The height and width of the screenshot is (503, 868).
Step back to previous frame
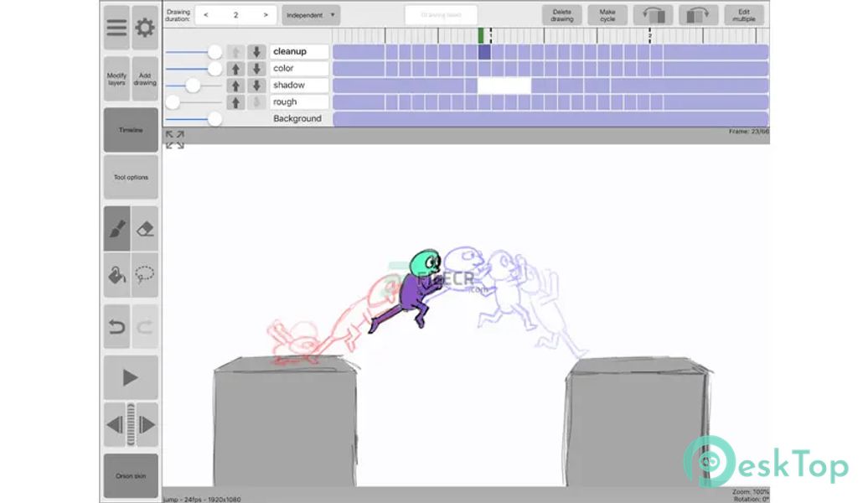pos(115,425)
